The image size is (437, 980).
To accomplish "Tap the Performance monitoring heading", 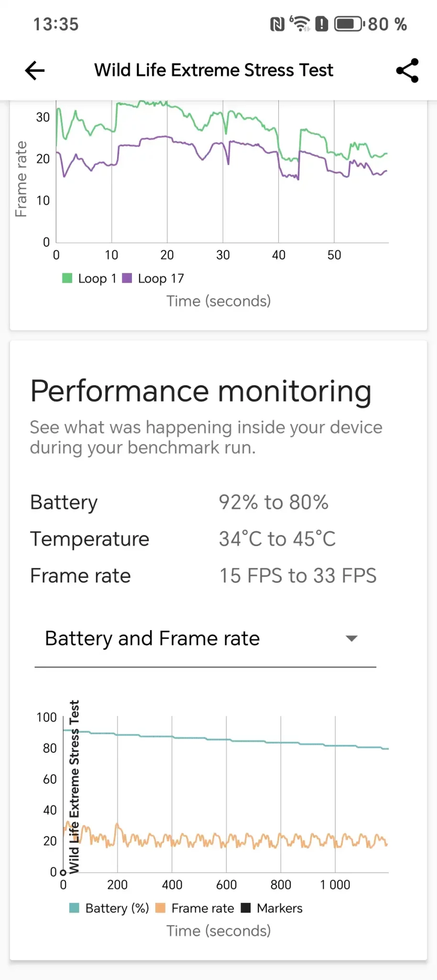I will [x=201, y=391].
